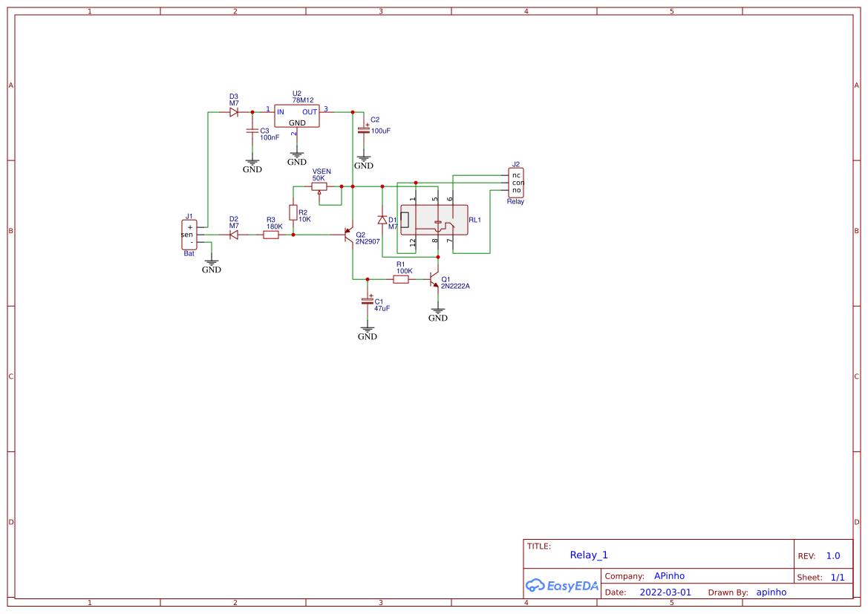
Task: Select the 100uF capacitor C2
Action: coord(363,129)
